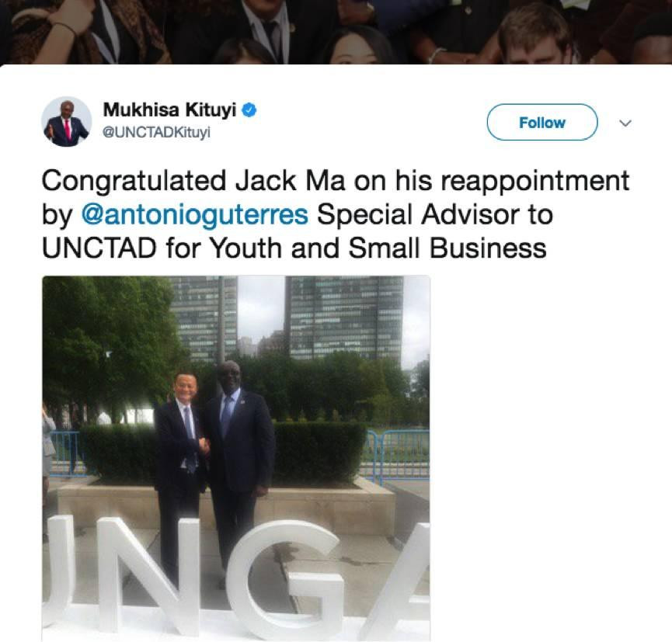Click the handshake in the tweet photo
Screen dimensions: 672x642
pyautogui.click(x=204, y=446)
